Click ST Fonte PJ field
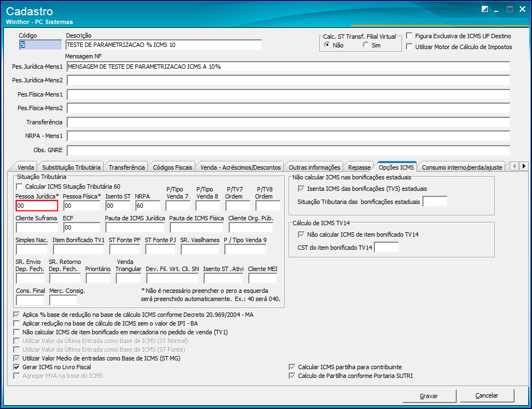The image size is (532, 409). (x=160, y=249)
